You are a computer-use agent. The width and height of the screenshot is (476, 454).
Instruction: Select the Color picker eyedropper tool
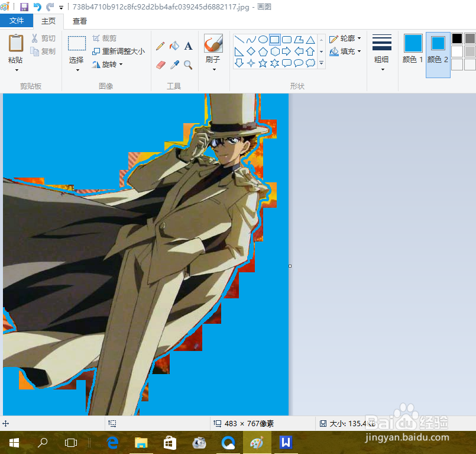tap(174, 65)
